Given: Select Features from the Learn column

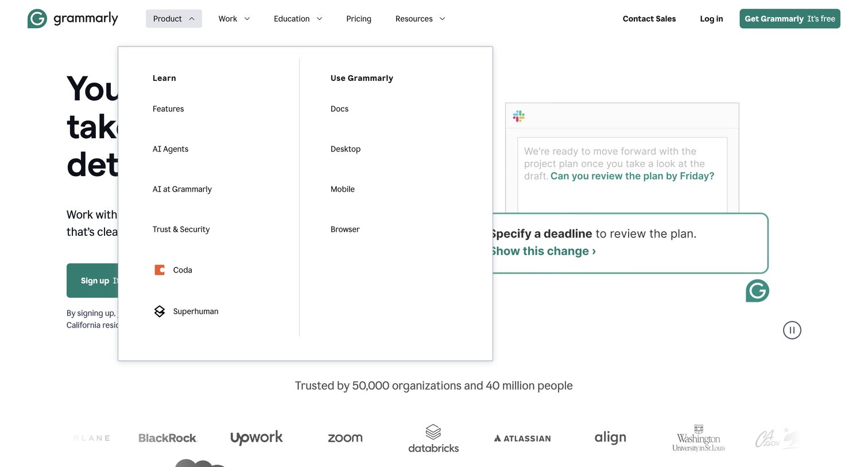Looking at the screenshot, I should tap(168, 108).
